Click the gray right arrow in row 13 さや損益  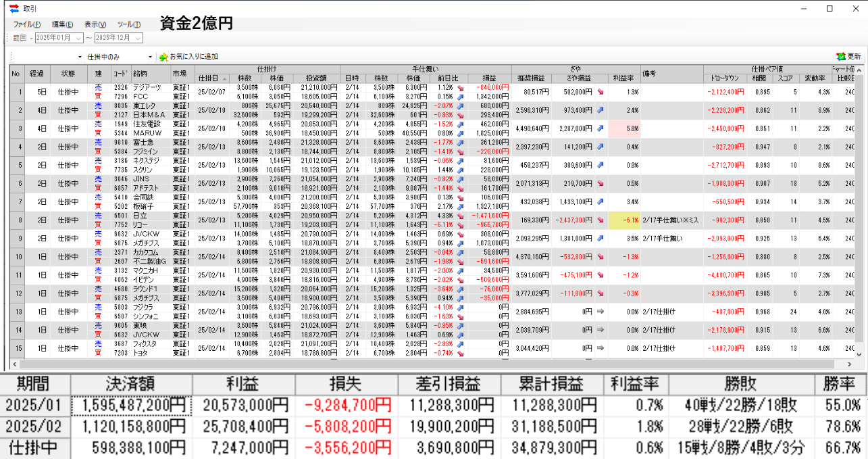pos(600,311)
